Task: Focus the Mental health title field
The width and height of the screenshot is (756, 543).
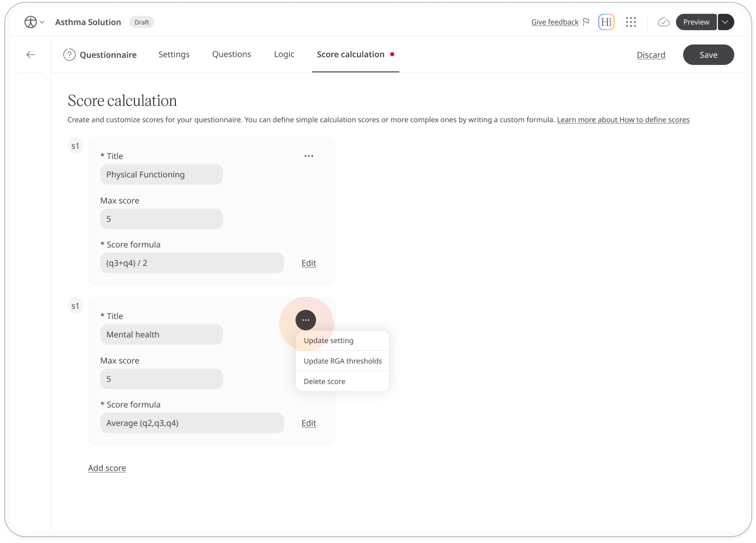Action: pyautogui.click(x=161, y=334)
